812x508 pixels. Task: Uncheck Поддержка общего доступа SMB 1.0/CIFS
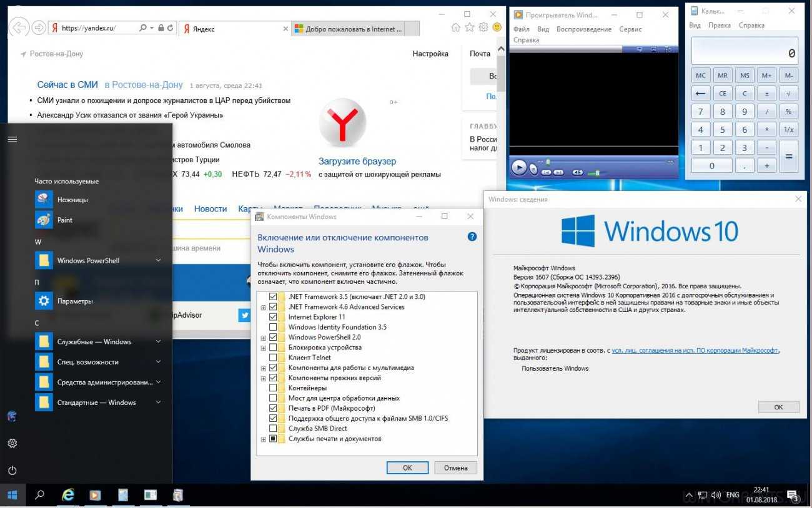click(273, 418)
